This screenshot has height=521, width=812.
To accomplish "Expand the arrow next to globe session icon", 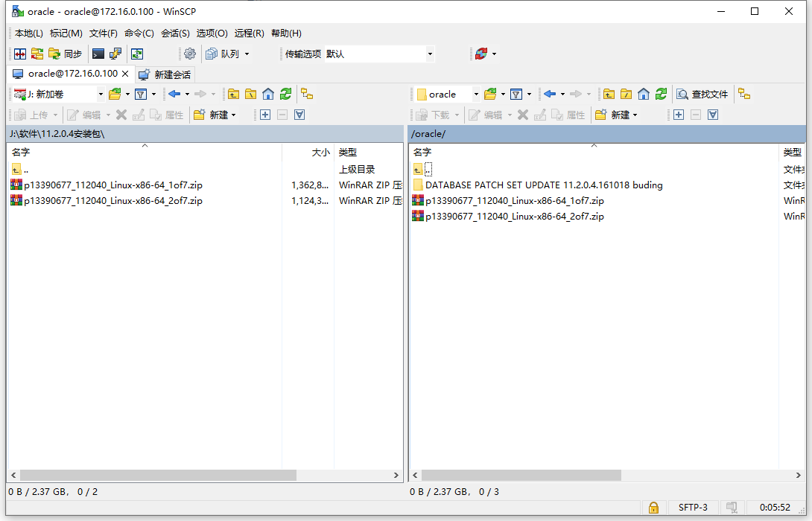I will pyautogui.click(x=494, y=54).
